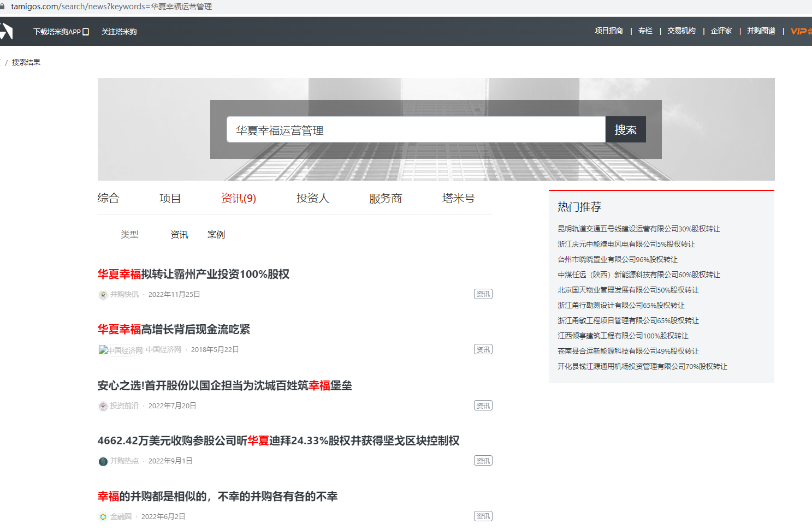The height and width of the screenshot is (530, 812).
Task: Go to 专栏 in navigation
Action: (x=645, y=31)
